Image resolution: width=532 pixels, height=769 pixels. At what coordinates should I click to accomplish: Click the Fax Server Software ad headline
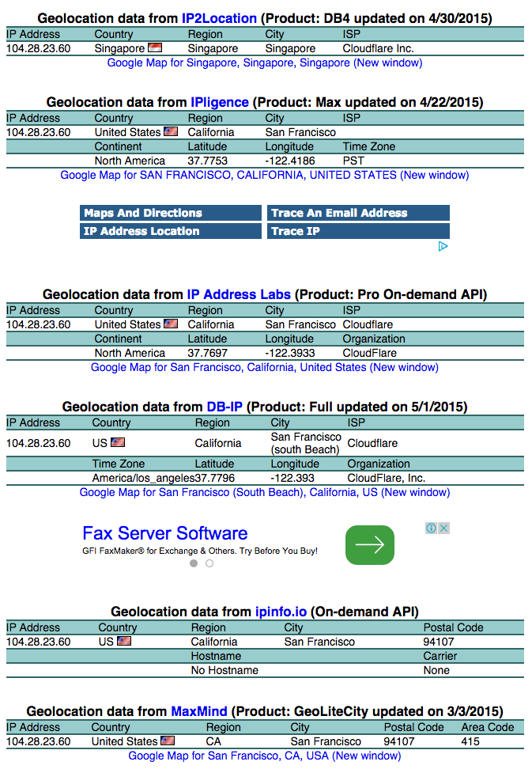(x=165, y=533)
